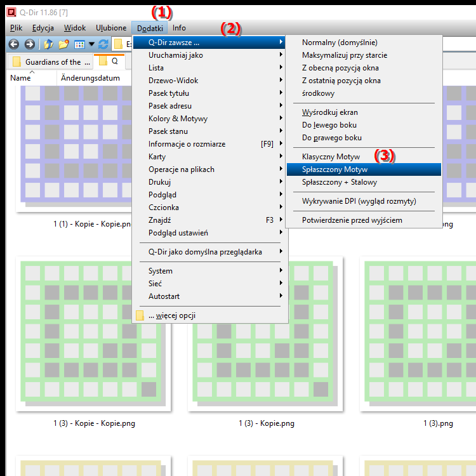The image size is (476, 476).
Task: Open the 'Znajdź' submenu
Action: [209, 220]
